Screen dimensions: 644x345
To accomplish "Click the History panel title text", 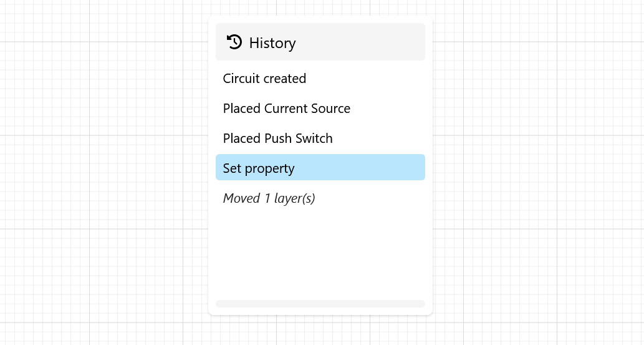I will (272, 43).
